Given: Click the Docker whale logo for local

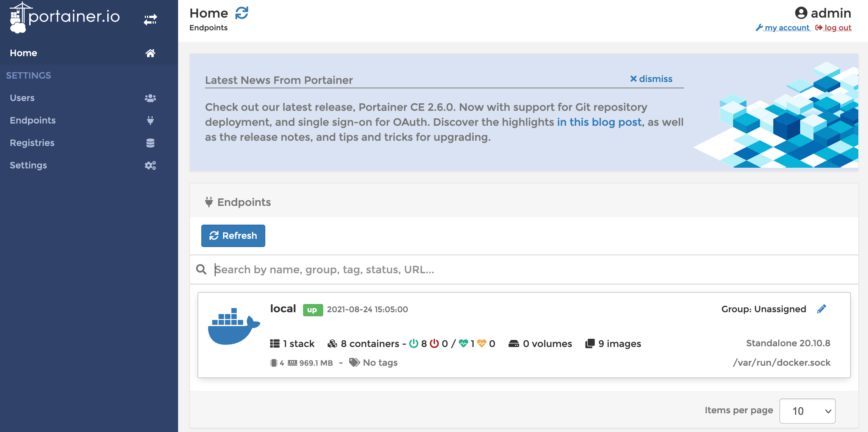Looking at the screenshot, I should [x=234, y=326].
